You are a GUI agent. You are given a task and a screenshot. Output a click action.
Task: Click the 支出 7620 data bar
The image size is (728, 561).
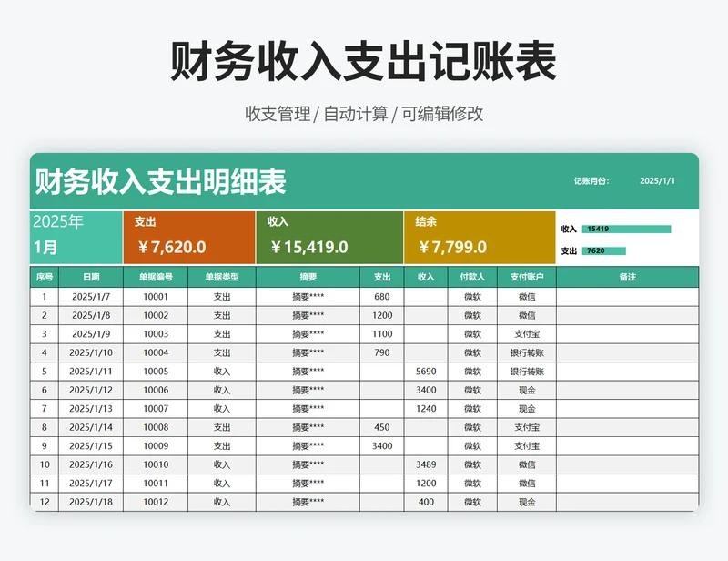click(604, 251)
